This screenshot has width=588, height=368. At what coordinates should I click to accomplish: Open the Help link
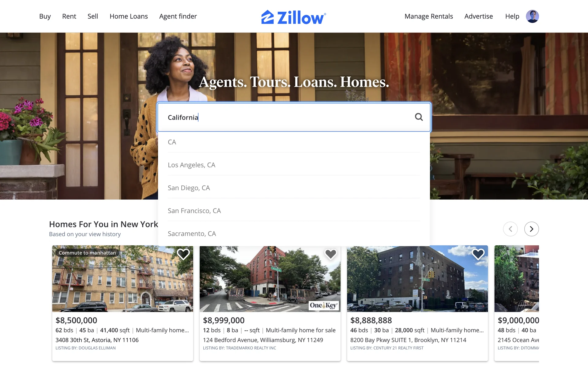(512, 16)
